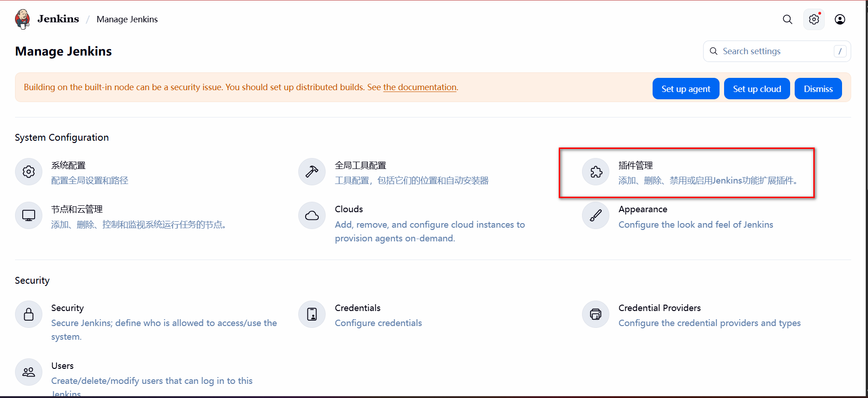Click the Users people icon
Screen dimensions: 868x398
tap(29, 372)
